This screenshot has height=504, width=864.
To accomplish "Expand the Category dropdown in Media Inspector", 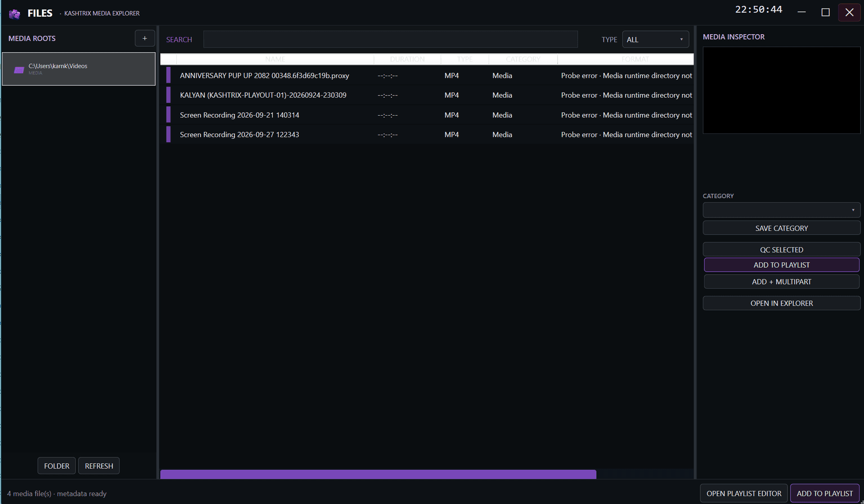I will point(781,210).
